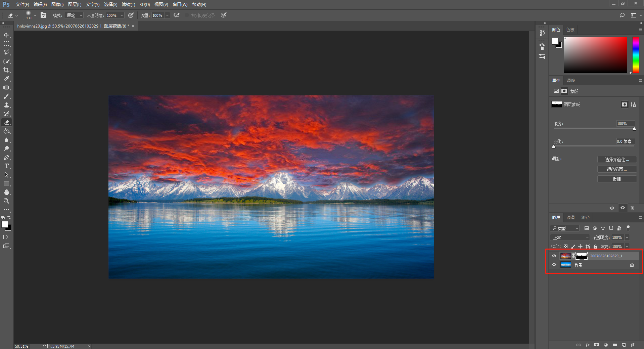The image size is (644, 349).
Task: Select the Horizontal Type tool
Action: 6,166
